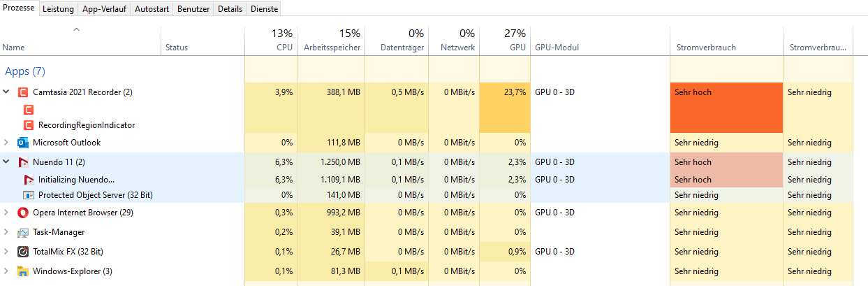The image size is (868, 286).
Task: Click the Microsoft Outlook app icon
Action: coord(23,143)
